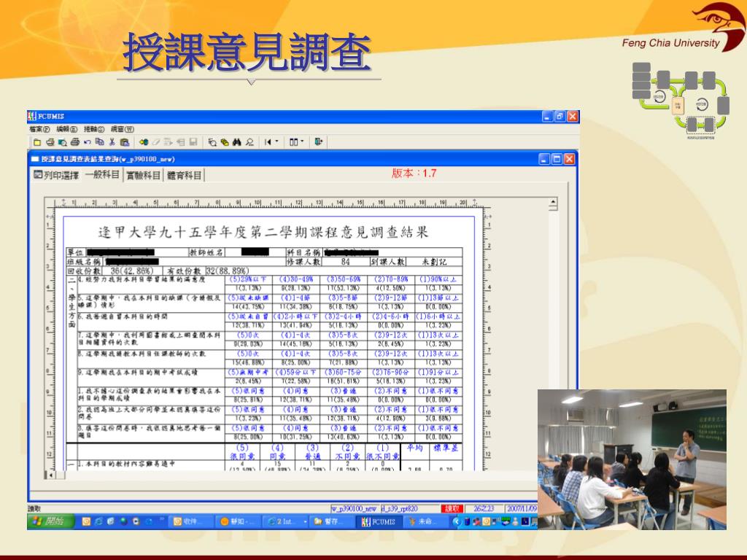This screenshot has width=747, height=560.
Task: Click the delete row toolbar icon
Action: [x=181, y=142]
